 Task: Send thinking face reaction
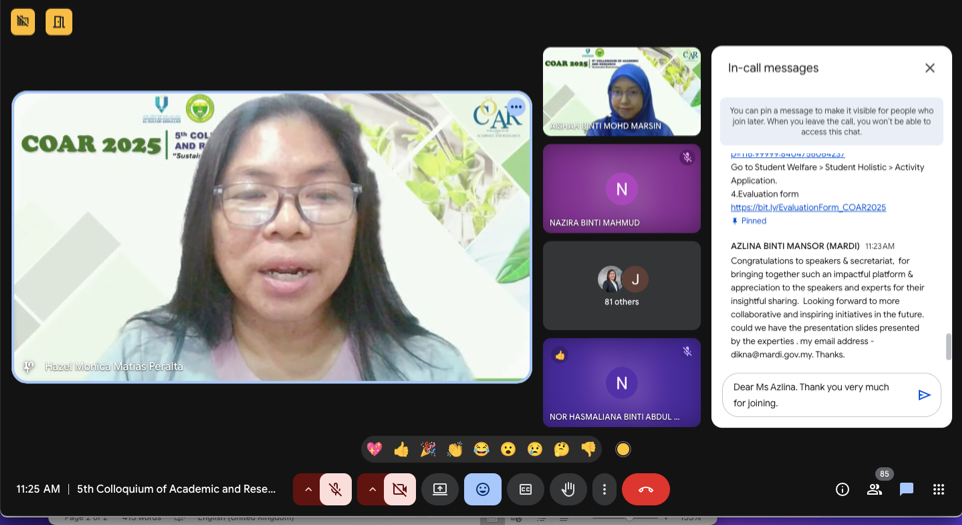coord(561,450)
